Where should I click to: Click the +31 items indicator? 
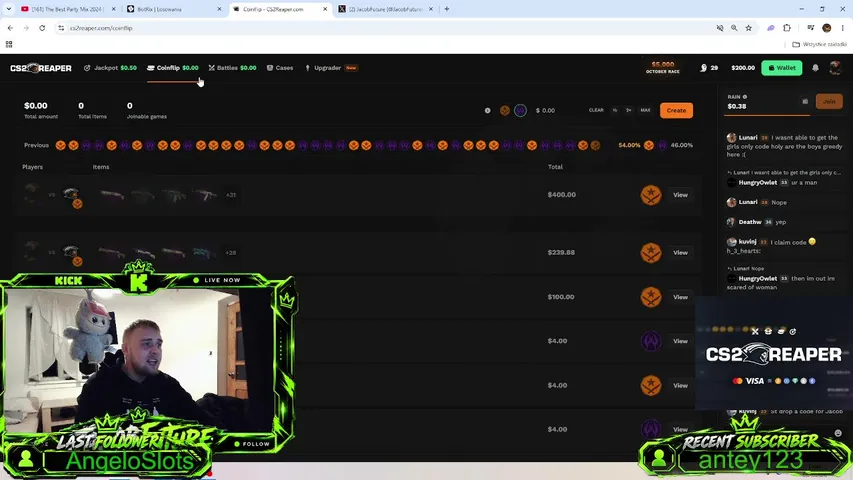[231, 195]
